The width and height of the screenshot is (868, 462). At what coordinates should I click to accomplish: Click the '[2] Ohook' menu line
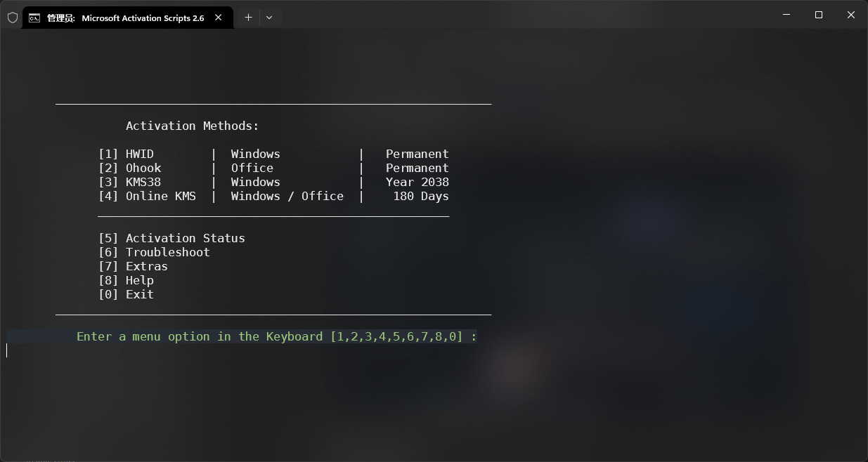tap(273, 169)
